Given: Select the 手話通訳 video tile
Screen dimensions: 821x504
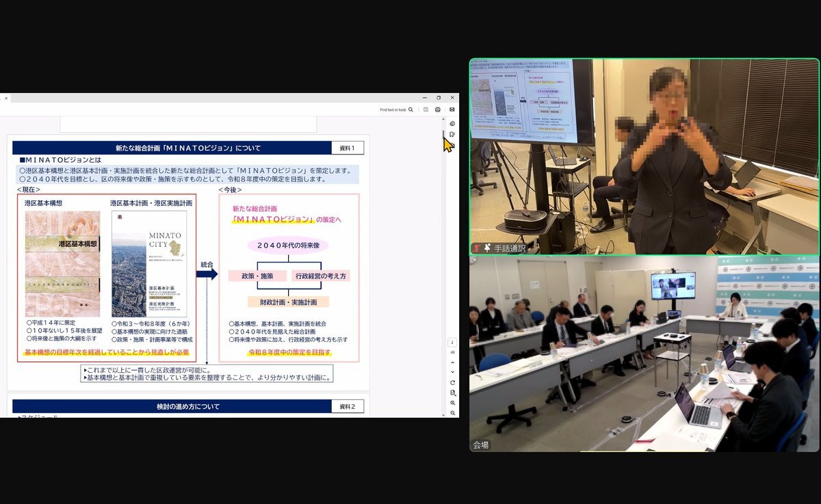Looking at the screenshot, I should point(644,157).
